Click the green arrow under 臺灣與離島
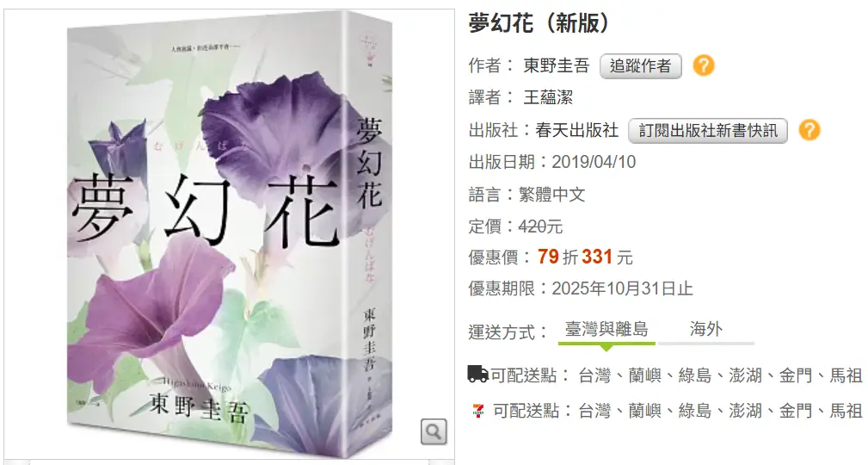 click(606, 348)
